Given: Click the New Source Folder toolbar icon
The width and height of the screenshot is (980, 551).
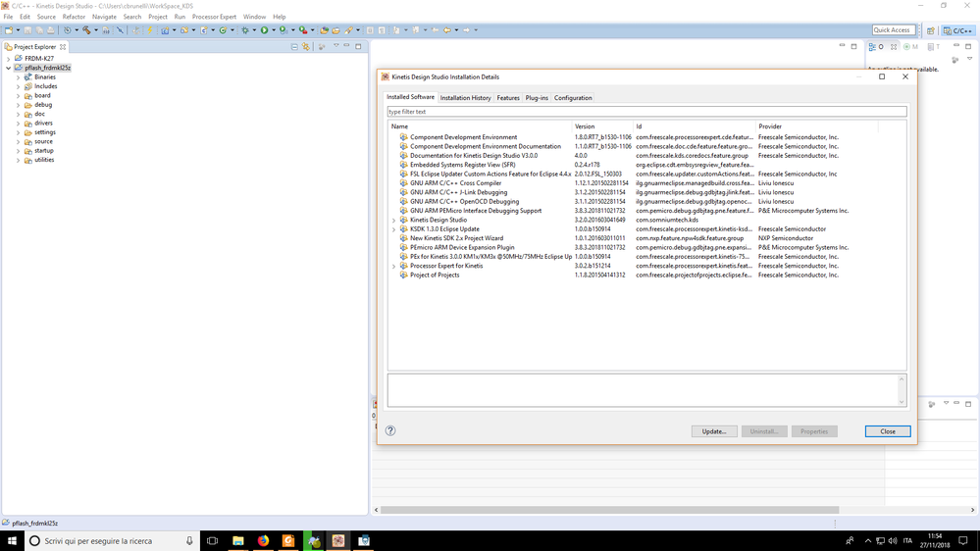Looking at the screenshot, I should [184, 30].
